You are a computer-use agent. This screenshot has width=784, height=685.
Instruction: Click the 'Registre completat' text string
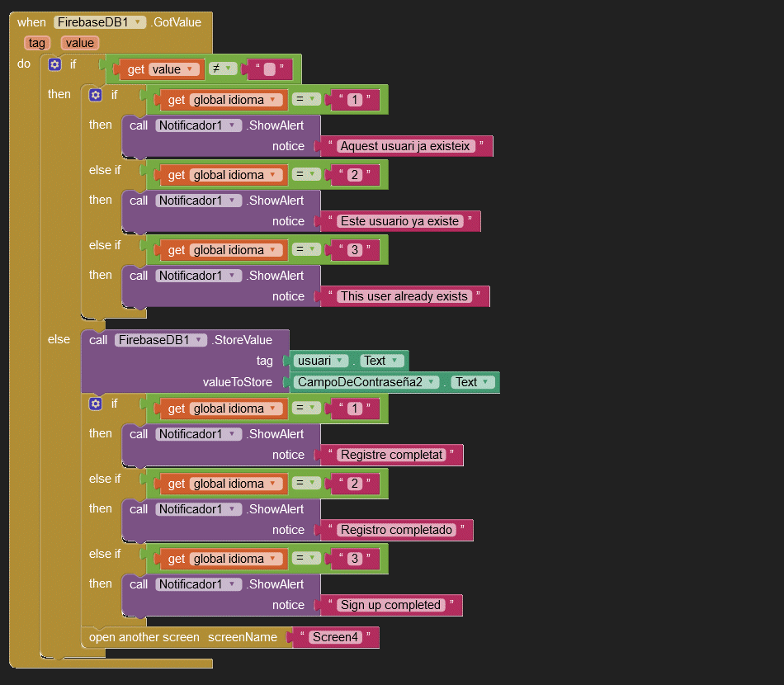coord(391,455)
